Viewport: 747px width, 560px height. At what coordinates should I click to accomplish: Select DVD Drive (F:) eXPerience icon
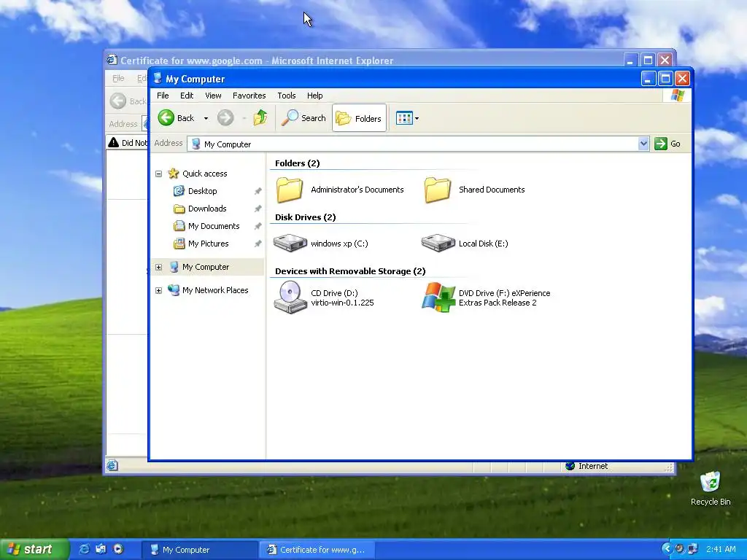pyautogui.click(x=438, y=297)
